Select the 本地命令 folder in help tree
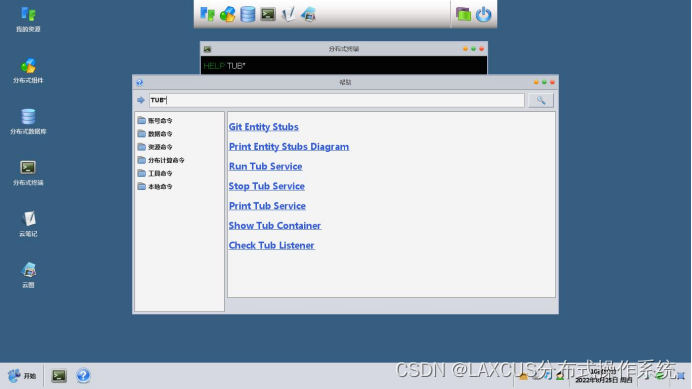 [155, 187]
